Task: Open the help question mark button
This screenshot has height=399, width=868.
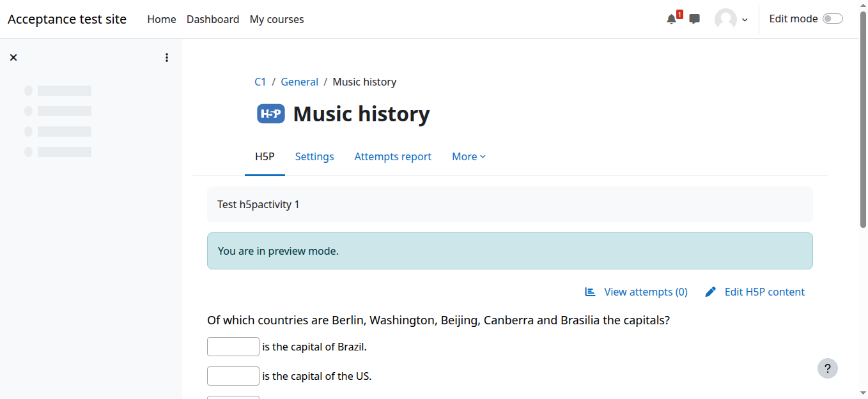Action: coord(827,368)
